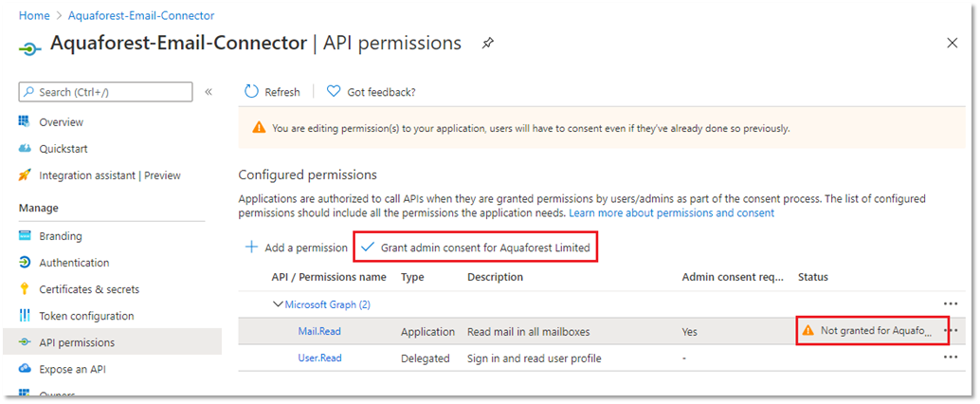Image resolution: width=980 pixels, height=404 pixels.
Task: Click the Refresh icon
Action: [x=252, y=92]
